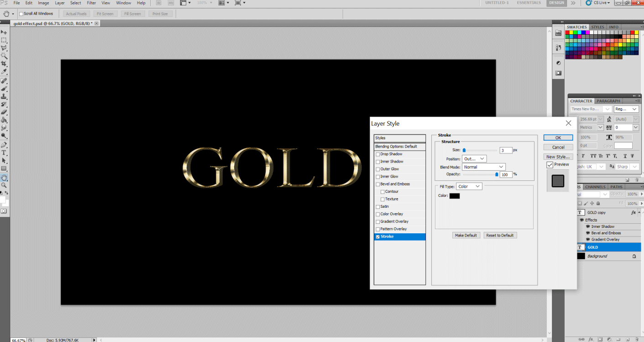
Task: Click the New Style button
Action: point(558,156)
